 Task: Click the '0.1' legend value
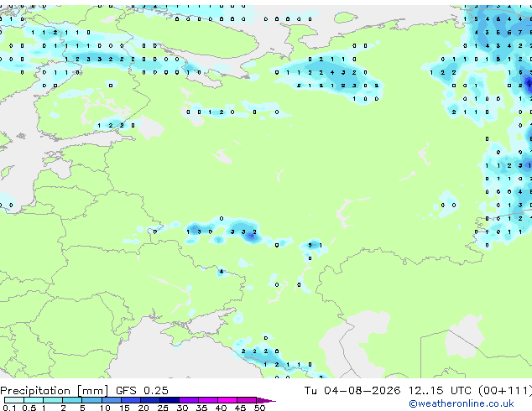9,408
